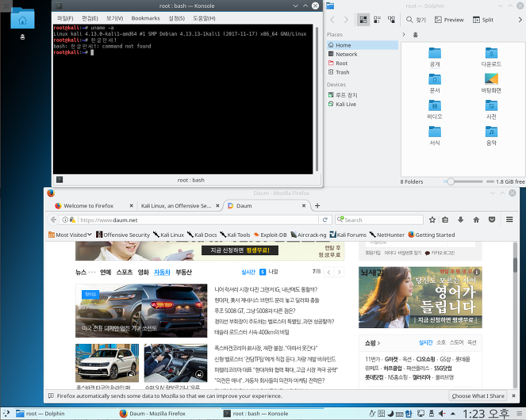Open Trash in Dolphin Places
Screen dimensions: 526x420
pyautogui.click(x=363, y=72)
